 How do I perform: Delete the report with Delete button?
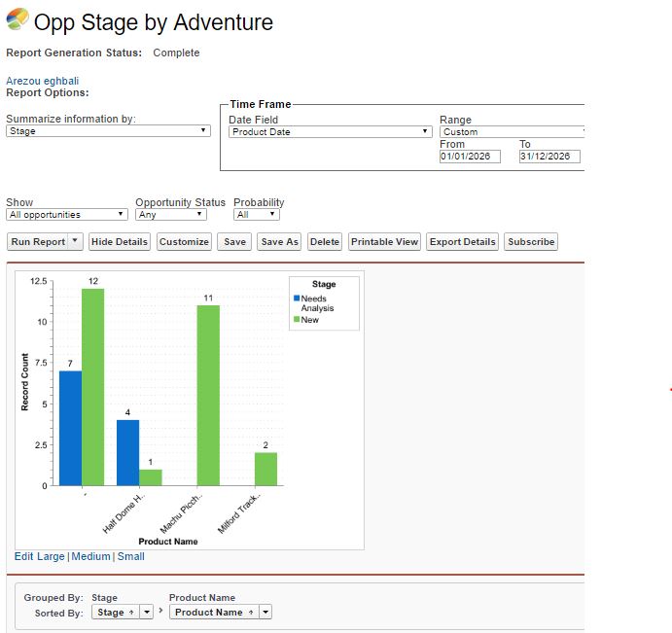point(325,242)
